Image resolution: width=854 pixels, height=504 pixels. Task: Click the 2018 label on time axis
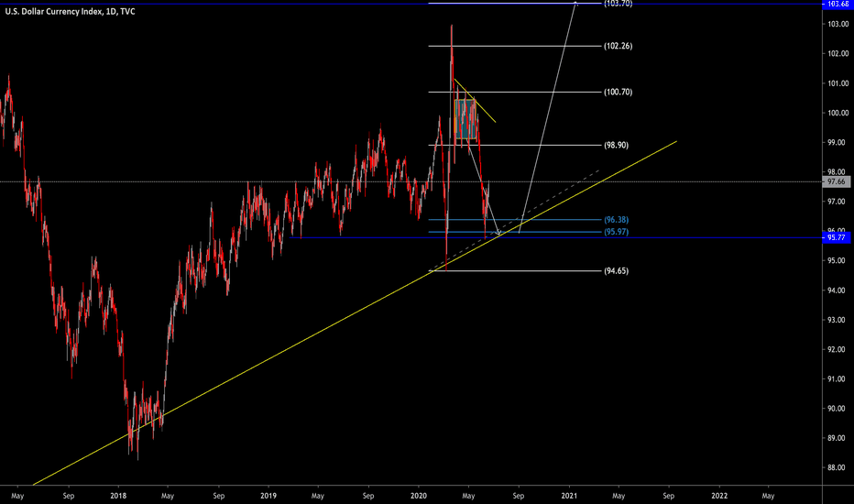click(118, 496)
